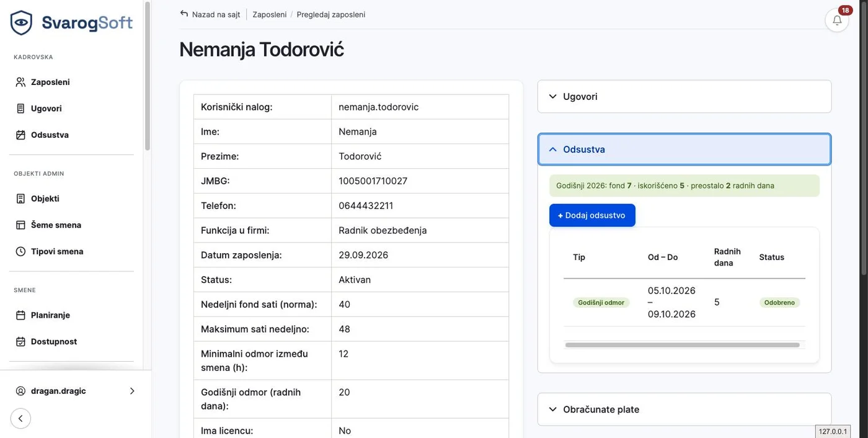Click the JMBG value 1005001710027
The width and height of the screenshot is (868, 438).
pos(373,181)
